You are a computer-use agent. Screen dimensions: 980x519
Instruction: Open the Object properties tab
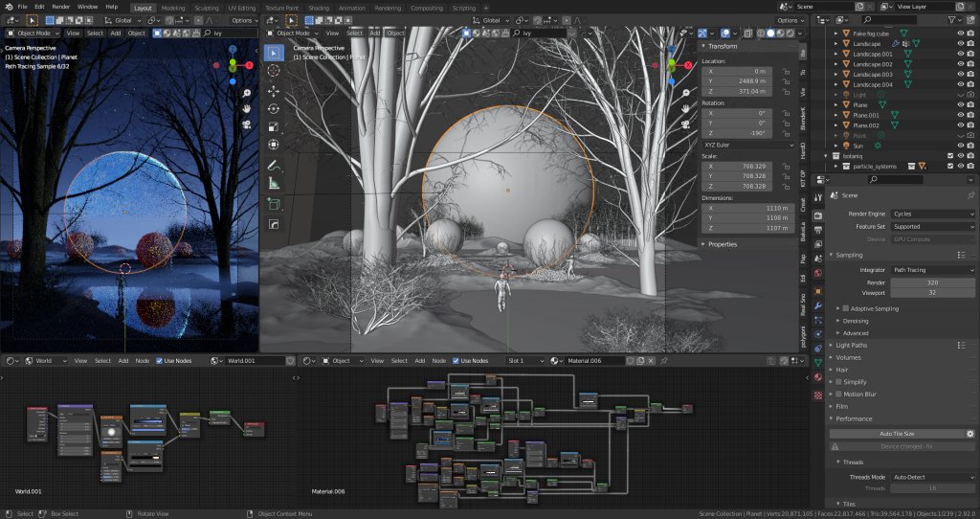tap(818, 291)
